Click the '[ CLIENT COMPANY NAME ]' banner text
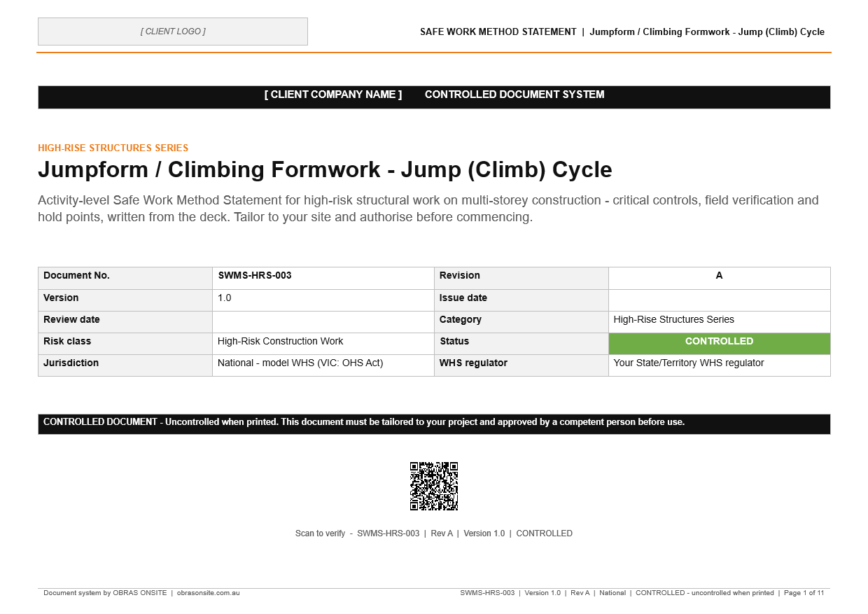Viewport: 868px width, 614px height. [333, 95]
